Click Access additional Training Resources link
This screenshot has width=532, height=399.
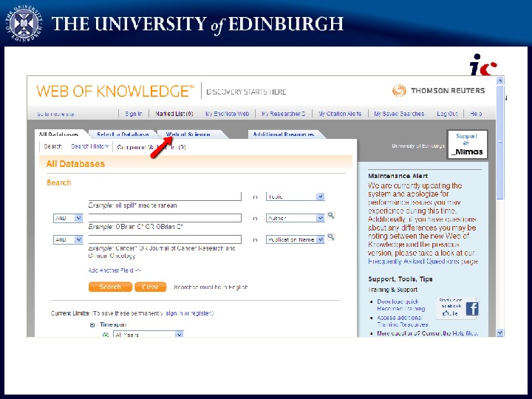coord(403,321)
